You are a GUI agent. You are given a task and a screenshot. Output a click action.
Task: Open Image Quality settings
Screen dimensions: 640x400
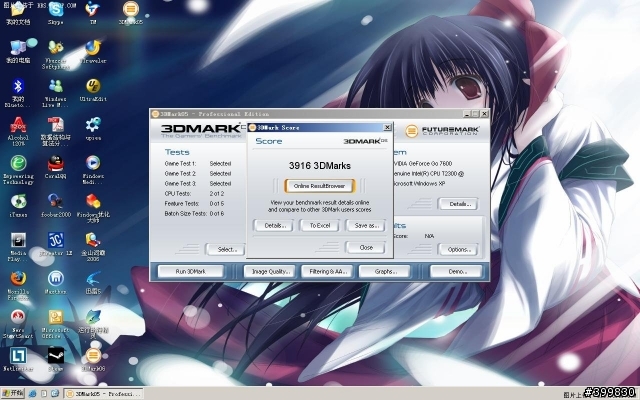point(269,271)
